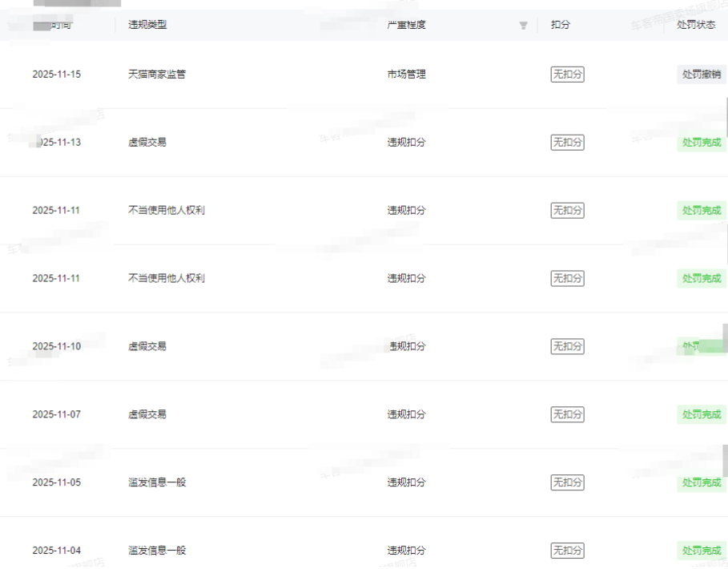728x569 pixels.
Task: Select the date cell 2025-11-05
Action: click(57, 482)
